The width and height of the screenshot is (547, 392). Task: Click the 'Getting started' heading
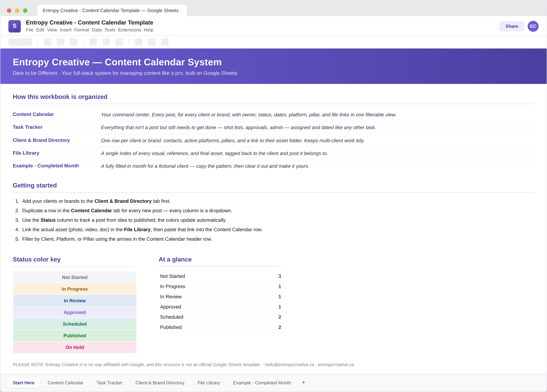click(x=35, y=185)
